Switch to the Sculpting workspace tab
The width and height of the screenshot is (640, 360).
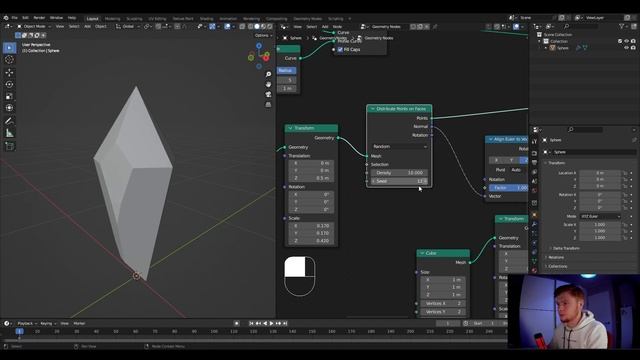coord(134,19)
